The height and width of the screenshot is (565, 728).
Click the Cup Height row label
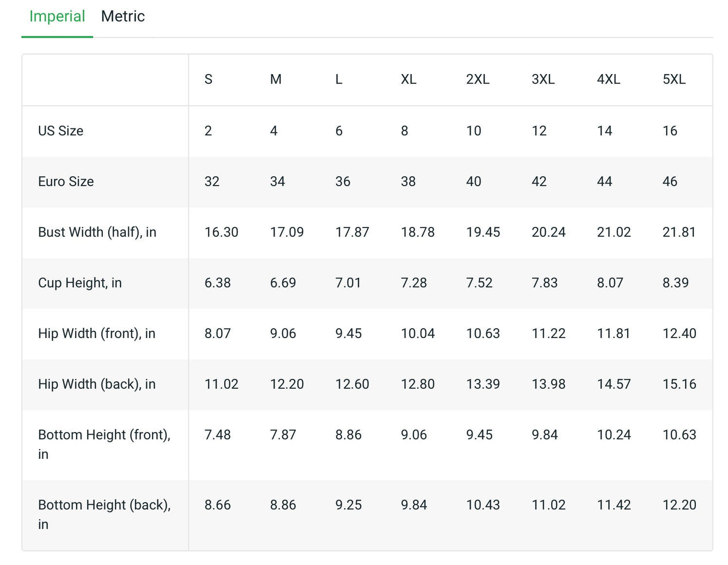[80, 283]
